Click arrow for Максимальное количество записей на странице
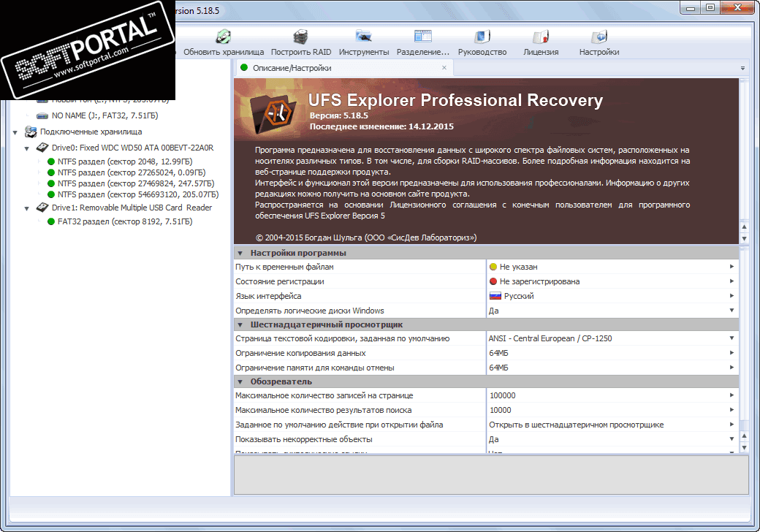The width and height of the screenshot is (760, 532). coord(732,396)
